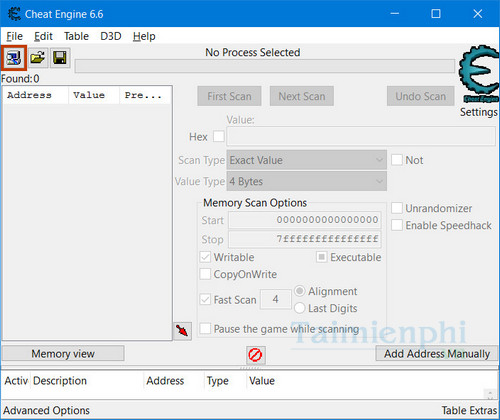The height and width of the screenshot is (420, 500).
Task: Click the No Process Selected label
Action: 253,52
